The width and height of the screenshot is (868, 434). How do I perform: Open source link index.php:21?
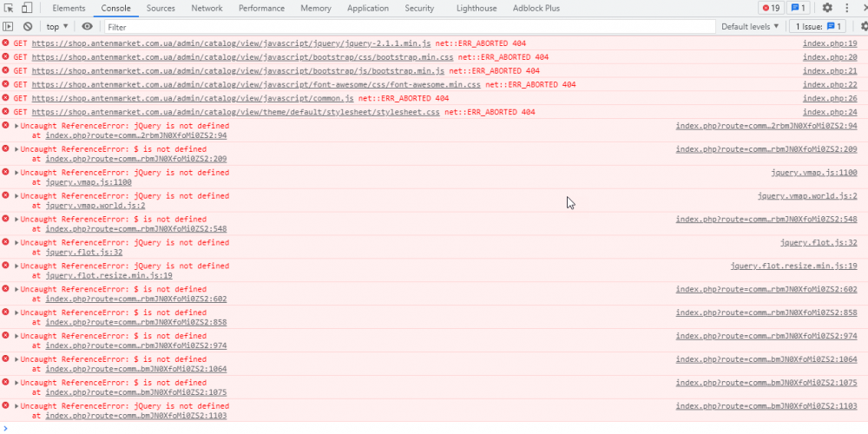click(830, 71)
